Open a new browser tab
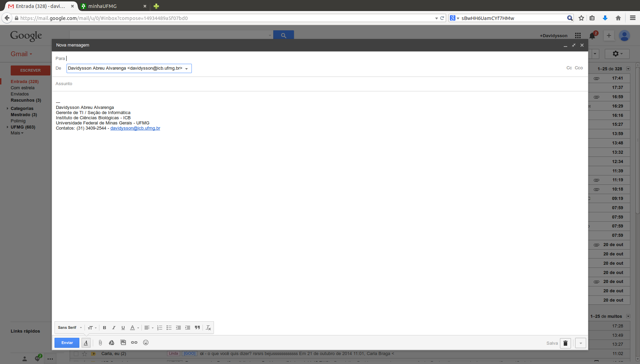Viewport: 640px width, 364px height. pyautogui.click(x=156, y=6)
